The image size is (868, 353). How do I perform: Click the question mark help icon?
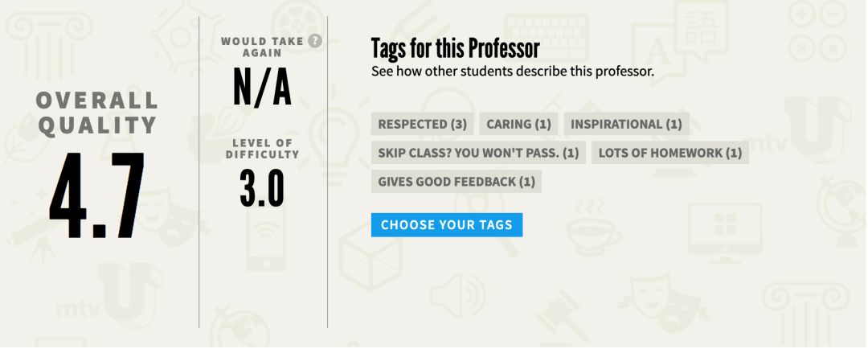[315, 41]
